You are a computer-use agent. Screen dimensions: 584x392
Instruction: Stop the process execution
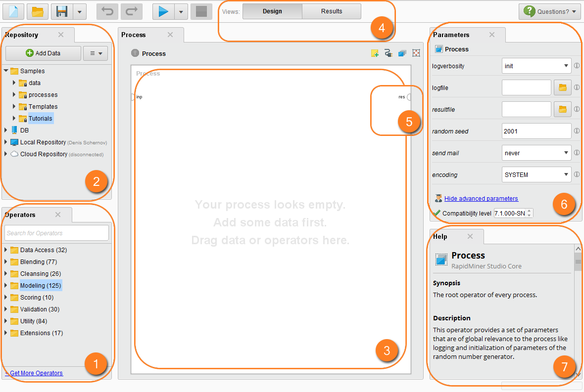[x=201, y=11]
